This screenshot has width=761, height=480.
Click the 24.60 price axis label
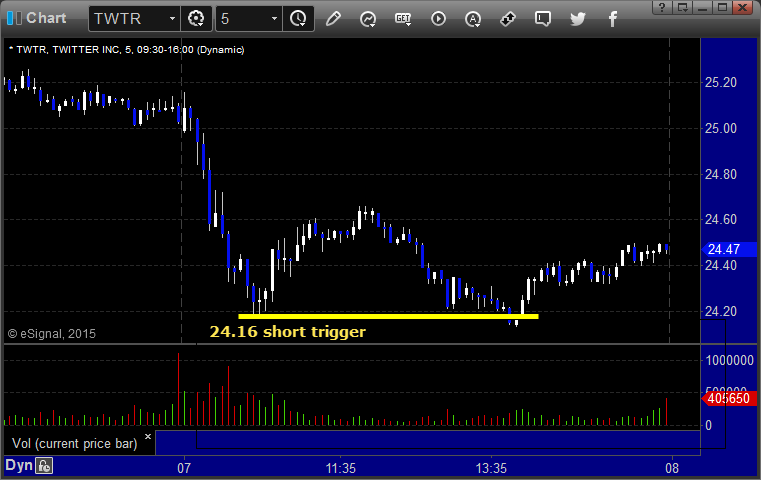tap(721, 219)
